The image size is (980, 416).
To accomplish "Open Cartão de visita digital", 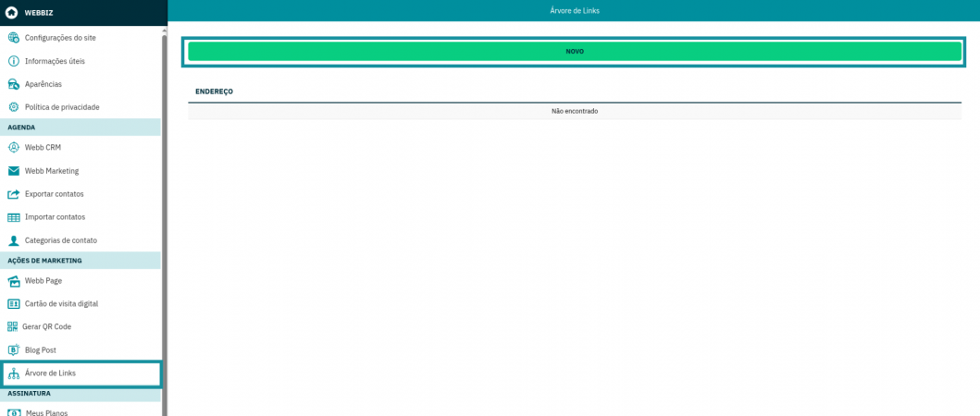I will 61,303.
